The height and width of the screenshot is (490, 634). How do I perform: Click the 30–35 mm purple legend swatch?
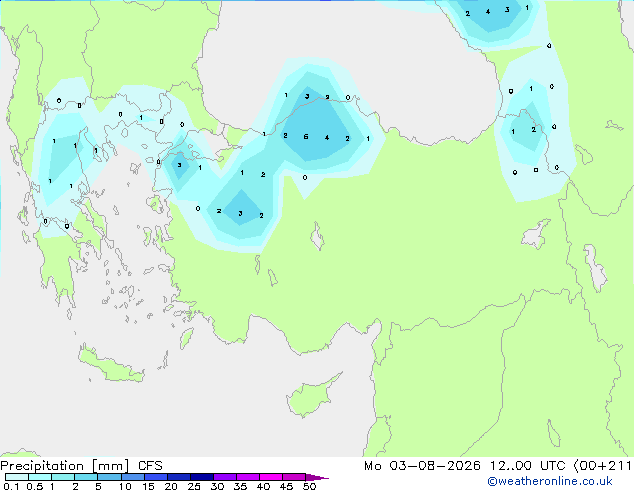(x=225, y=477)
